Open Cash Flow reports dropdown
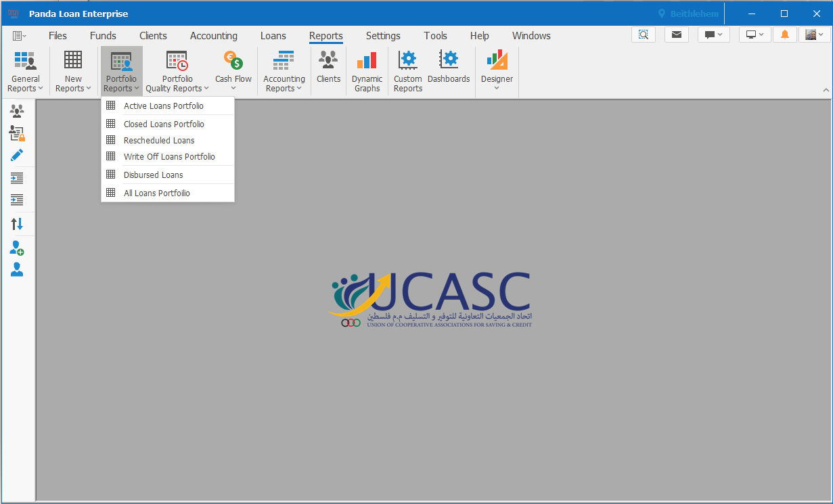833x504 pixels. (233, 71)
